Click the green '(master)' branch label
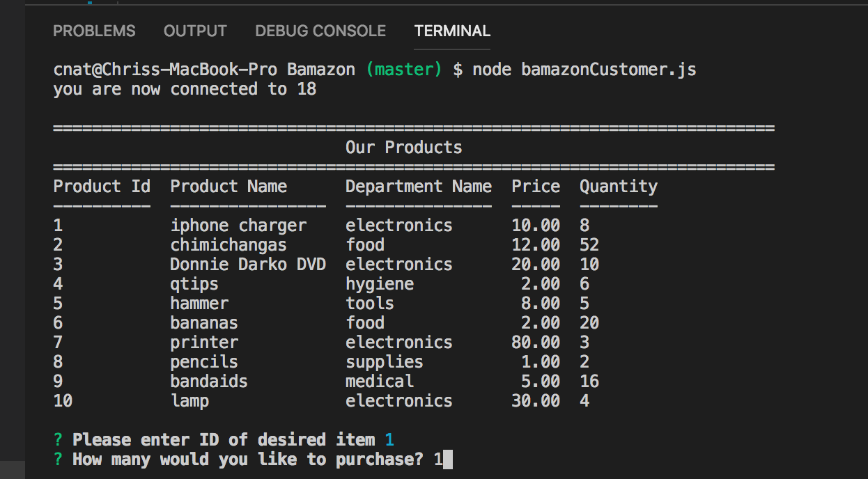868x479 pixels. 404,70
